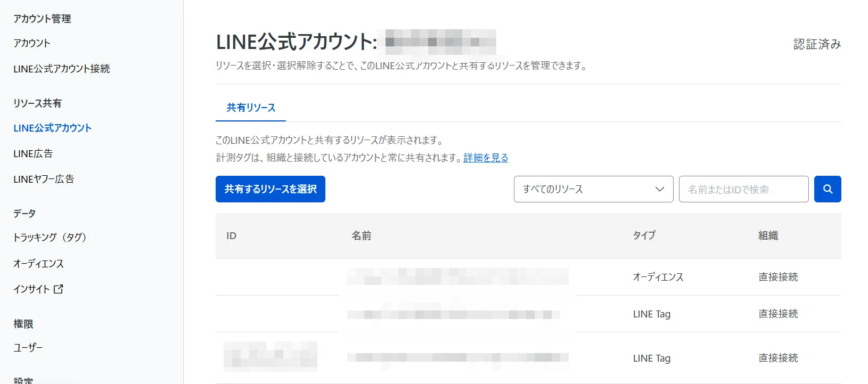868x384 pixels.
Task: Go to LINE公式アカウント接続 page
Action: pos(62,69)
